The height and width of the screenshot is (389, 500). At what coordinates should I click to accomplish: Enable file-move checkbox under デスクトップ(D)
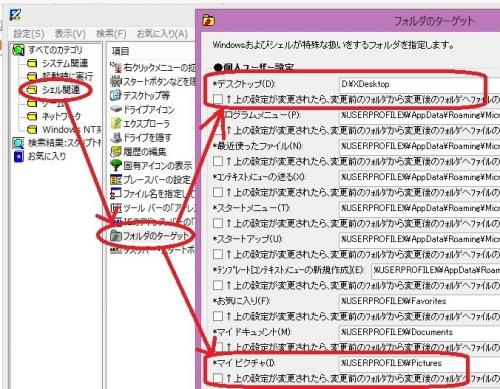(218, 99)
